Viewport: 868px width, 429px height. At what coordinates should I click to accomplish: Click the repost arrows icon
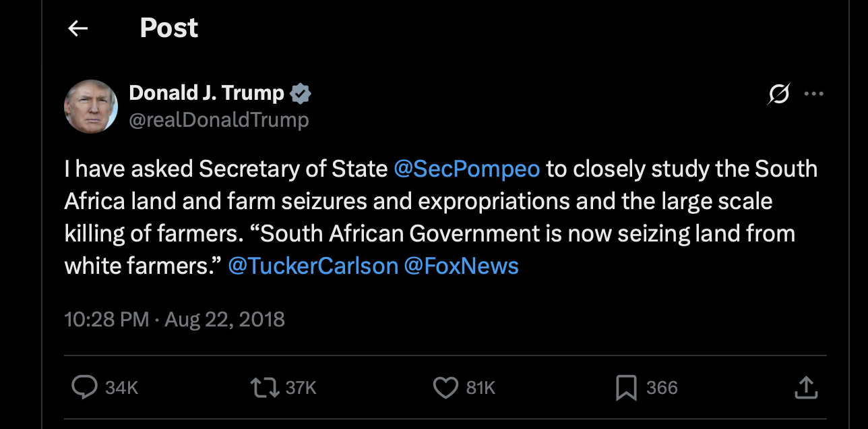[x=263, y=387]
